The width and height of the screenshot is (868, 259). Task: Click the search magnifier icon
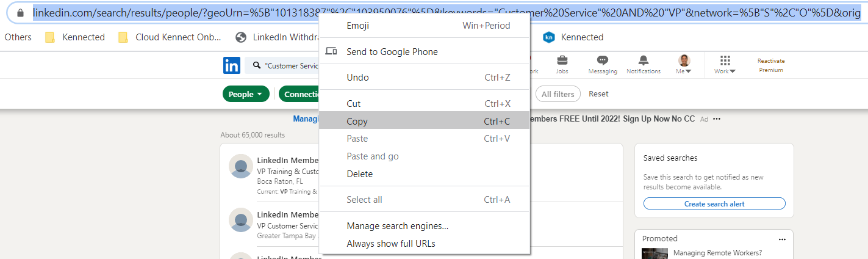pyautogui.click(x=256, y=65)
